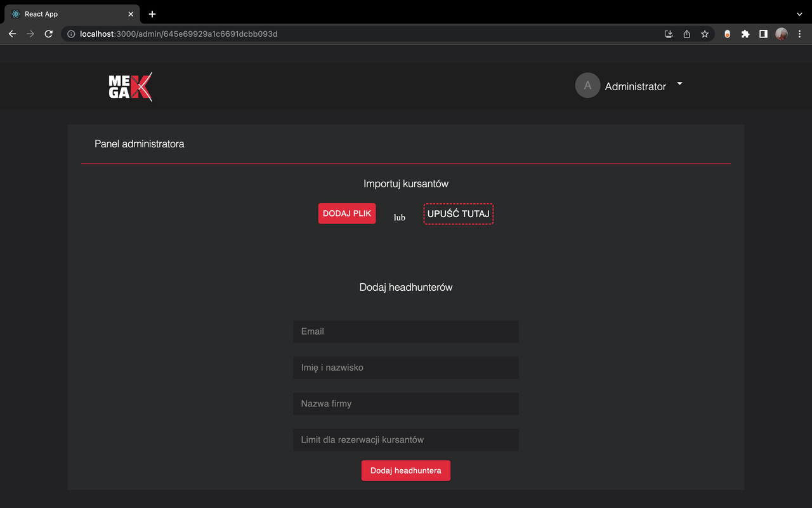812x508 pixels.
Task: Click the MEGA K logo
Action: pyautogui.click(x=130, y=86)
